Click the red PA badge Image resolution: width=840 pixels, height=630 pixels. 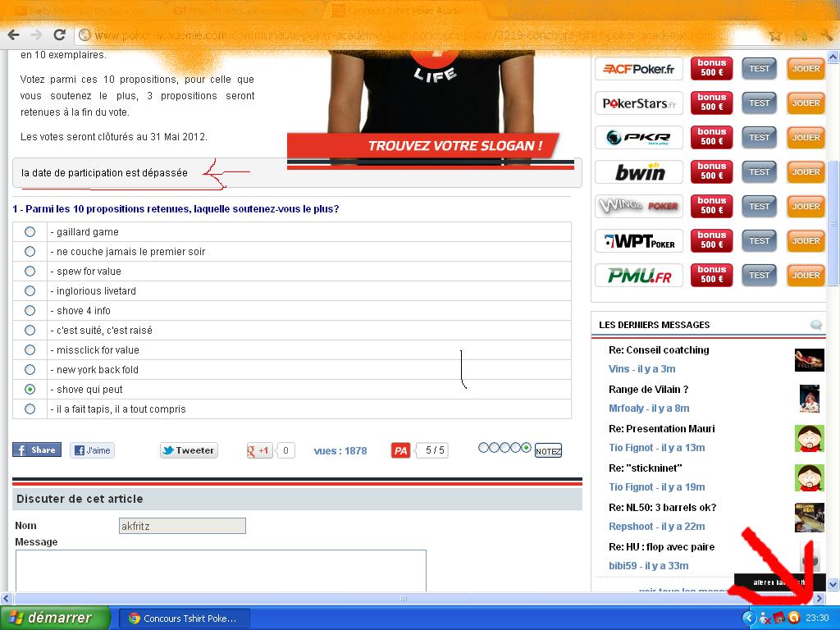click(400, 450)
